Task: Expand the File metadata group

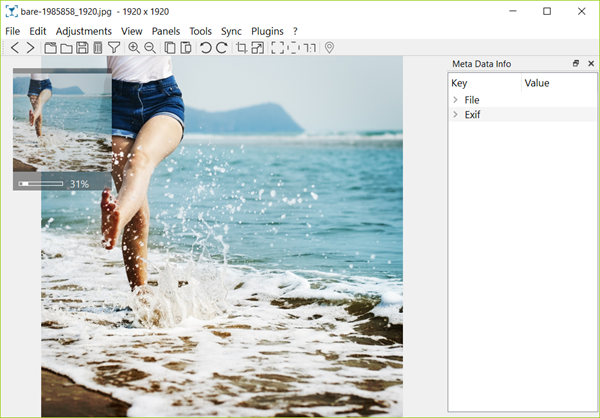Action: 455,100
